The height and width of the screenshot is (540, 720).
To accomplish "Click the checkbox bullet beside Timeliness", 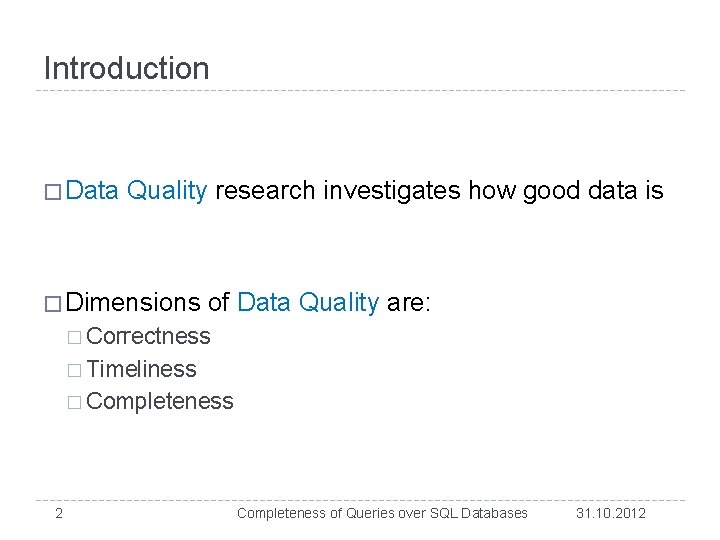I will tap(74, 370).
